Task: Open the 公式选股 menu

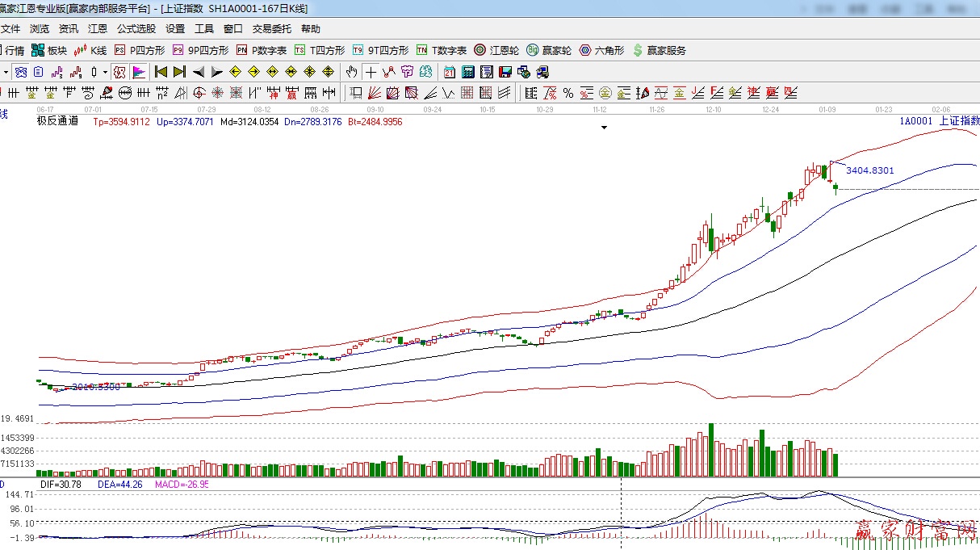Action: pyautogui.click(x=136, y=29)
